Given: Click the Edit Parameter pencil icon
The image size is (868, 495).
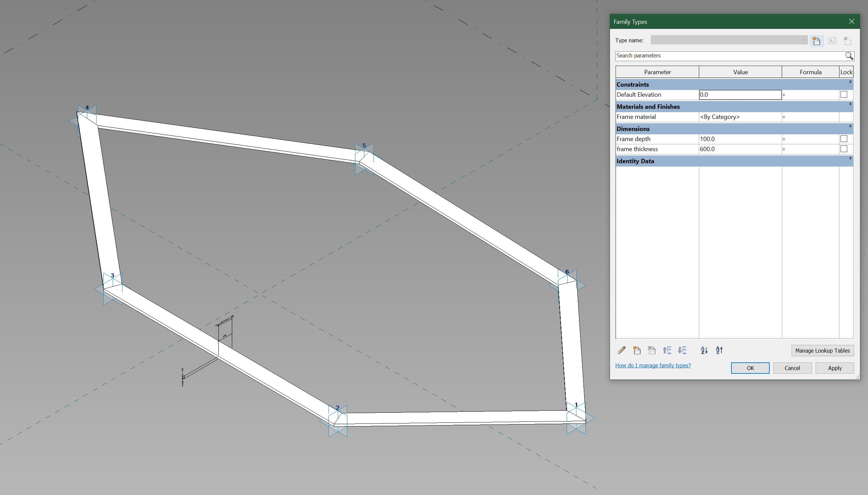Looking at the screenshot, I should (x=621, y=350).
